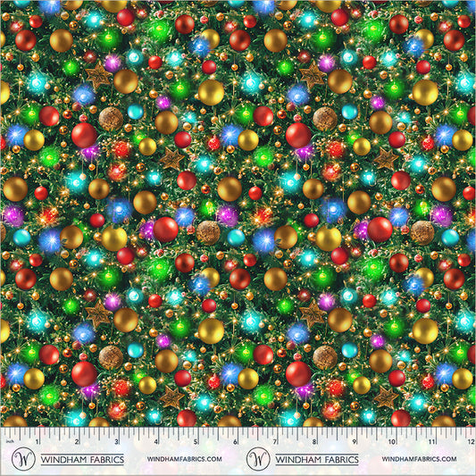Click WINDHAM FABRICS text beneath ruler mark 2
476x476 pixels.
pyautogui.click(x=82, y=459)
